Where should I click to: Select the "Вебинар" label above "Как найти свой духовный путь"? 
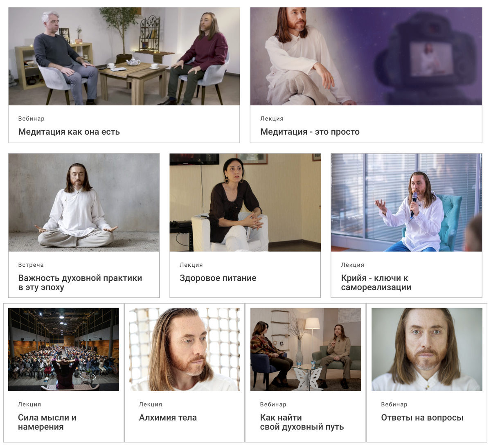(273, 405)
